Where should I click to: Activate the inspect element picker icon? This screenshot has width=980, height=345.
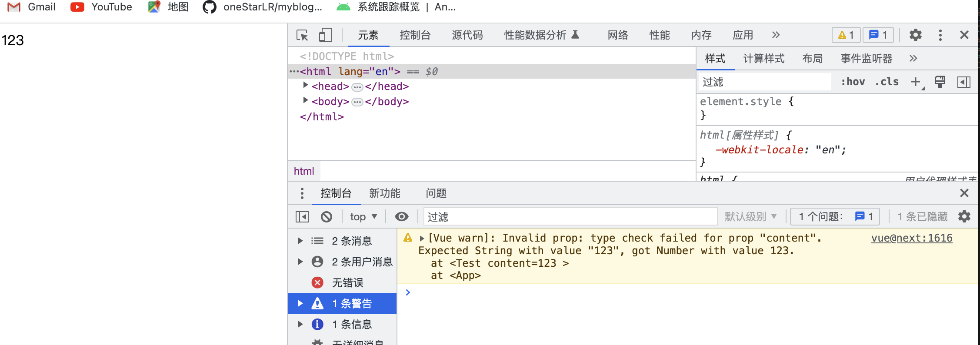302,35
